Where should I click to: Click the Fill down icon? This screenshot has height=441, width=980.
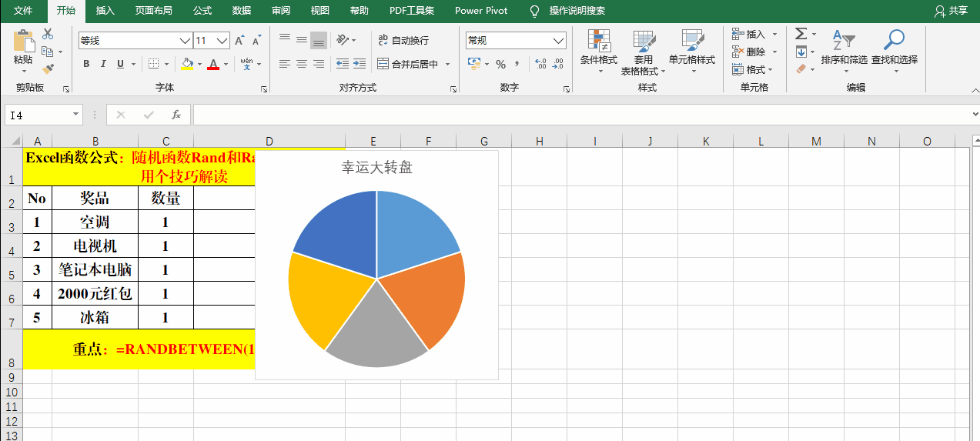coord(801,52)
